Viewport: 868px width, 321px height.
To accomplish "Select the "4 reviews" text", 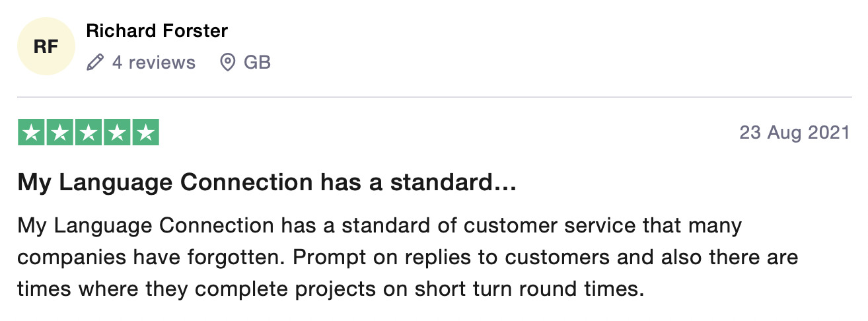I will pos(153,63).
